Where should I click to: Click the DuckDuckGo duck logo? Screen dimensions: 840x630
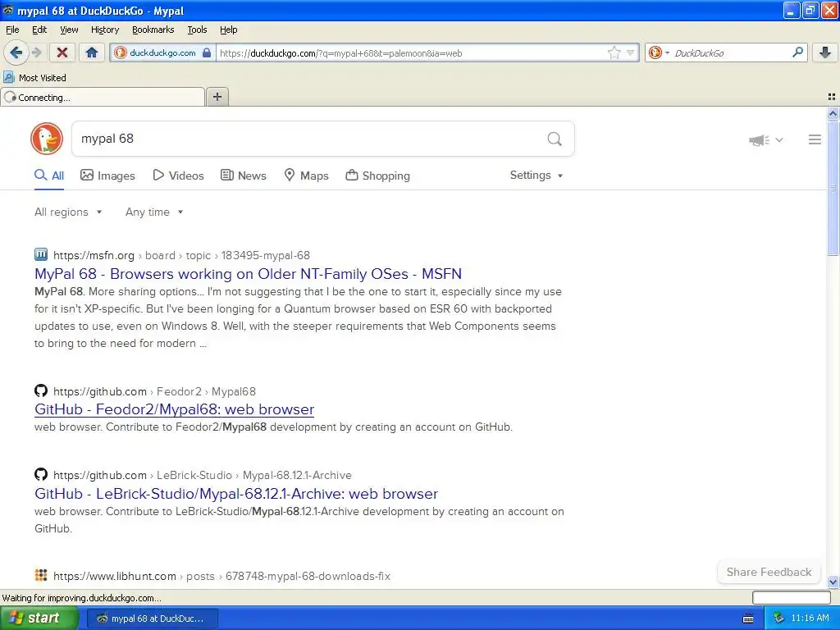(47, 139)
